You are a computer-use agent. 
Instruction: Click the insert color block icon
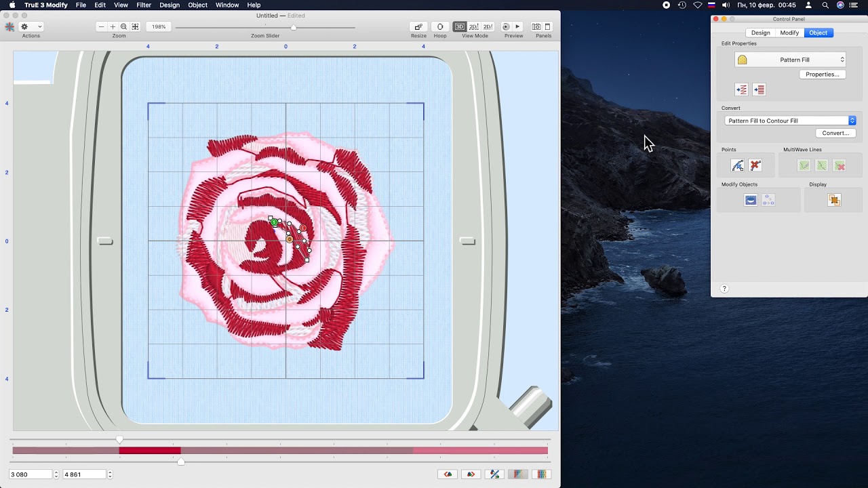click(x=759, y=89)
